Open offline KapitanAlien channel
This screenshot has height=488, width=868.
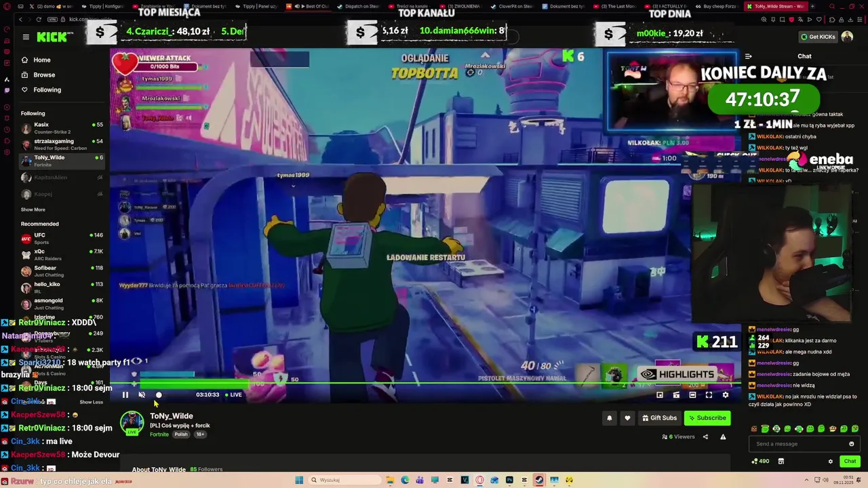62,178
